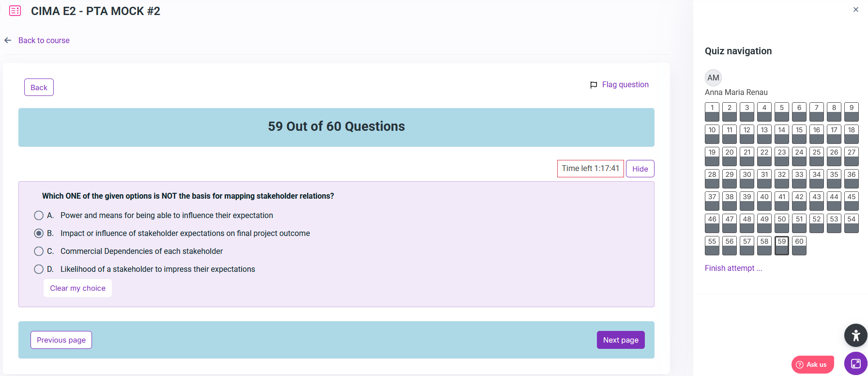Viewport: 868px width, 376px height.
Task: Select option A about power and means
Action: pyautogui.click(x=39, y=215)
